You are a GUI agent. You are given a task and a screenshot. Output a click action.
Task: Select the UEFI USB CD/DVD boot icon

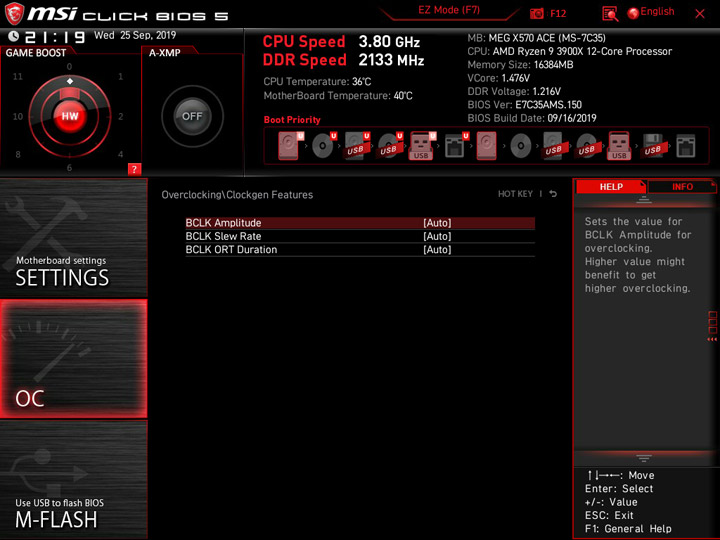click(390, 146)
